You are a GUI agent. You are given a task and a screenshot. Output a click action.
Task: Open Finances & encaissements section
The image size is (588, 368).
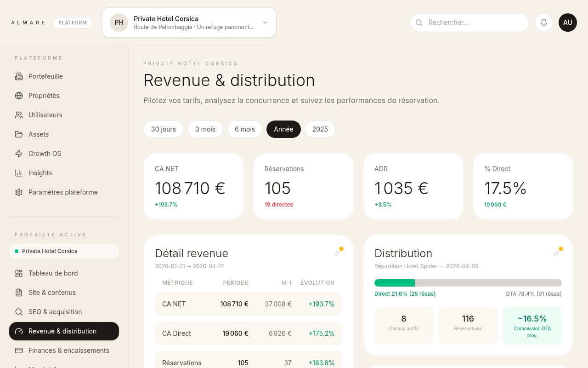pos(64,351)
